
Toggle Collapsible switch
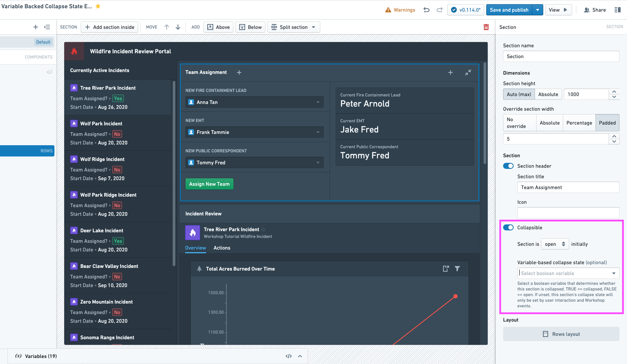tap(508, 227)
